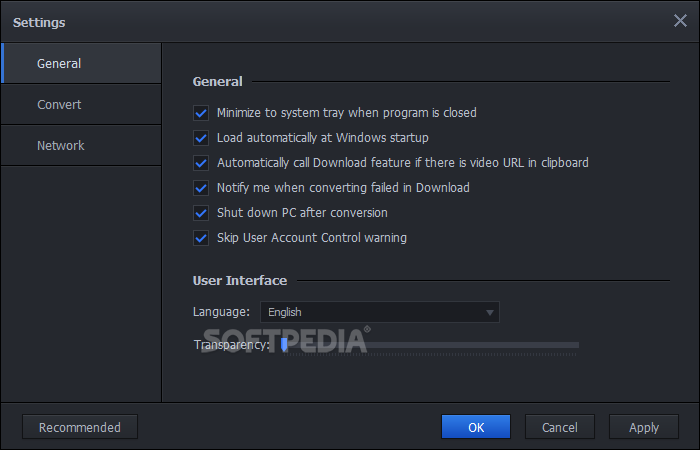The image size is (700, 450).
Task: Open the Language dropdown showing English
Action: pyautogui.click(x=379, y=312)
